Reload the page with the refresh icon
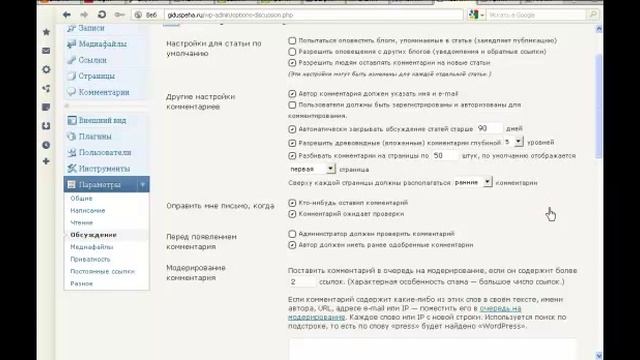 102,15
